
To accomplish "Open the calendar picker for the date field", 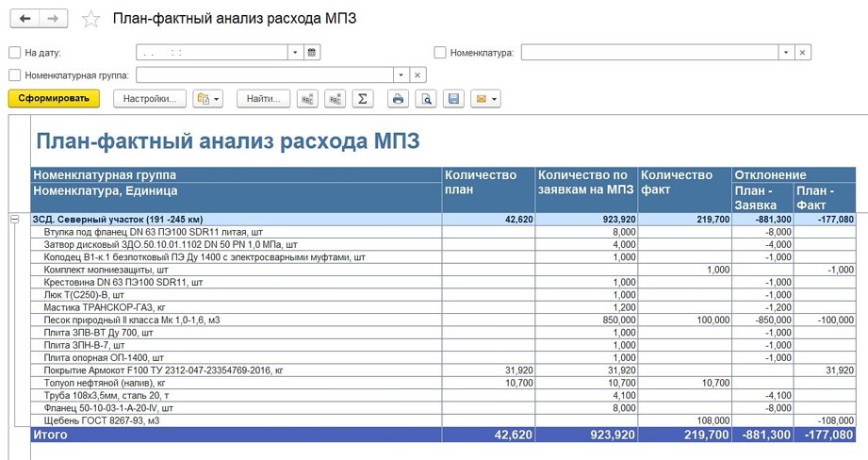I will coord(312,53).
